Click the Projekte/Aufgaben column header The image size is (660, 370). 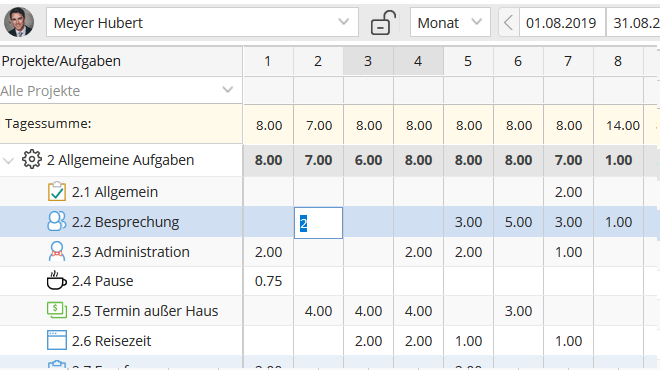[x=121, y=61]
